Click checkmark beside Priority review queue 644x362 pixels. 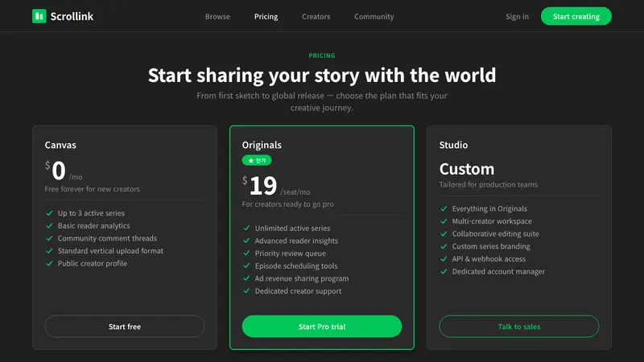(246, 253)
